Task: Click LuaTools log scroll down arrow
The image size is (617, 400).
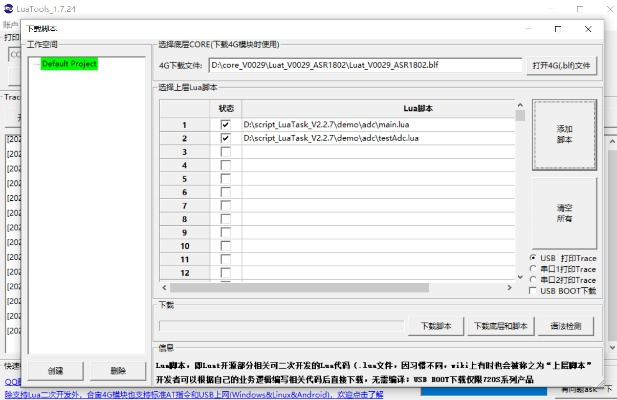Action: [x=612, y=348]
